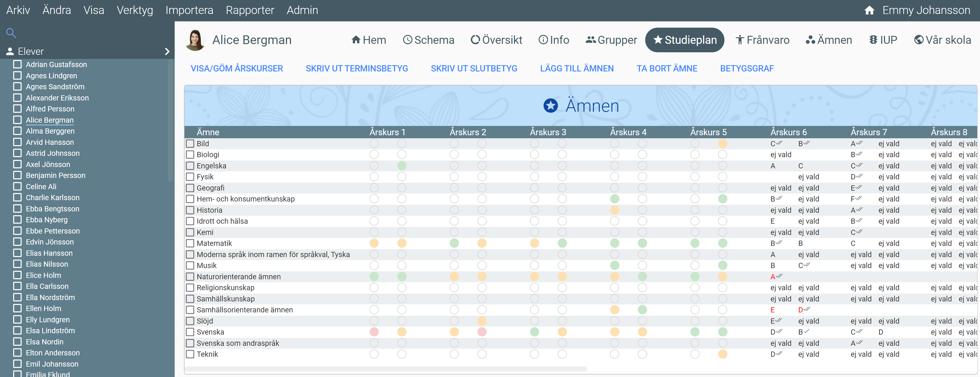Click the home icon beside Emmy Johansson
Image resolution: width=980 pixels, height=377 pixels.
coord(869,10)
